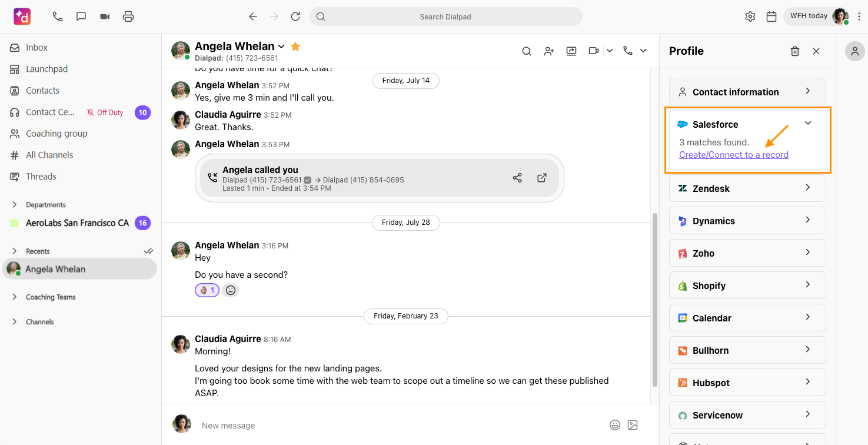Screen dimensions: 868x445
Task: Toggle the thumbs-up reaction count
Action: (x=207, y=290)
